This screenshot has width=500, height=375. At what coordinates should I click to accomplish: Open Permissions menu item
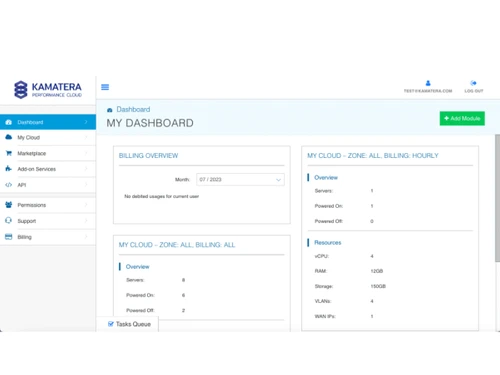[x=48, y=205]
